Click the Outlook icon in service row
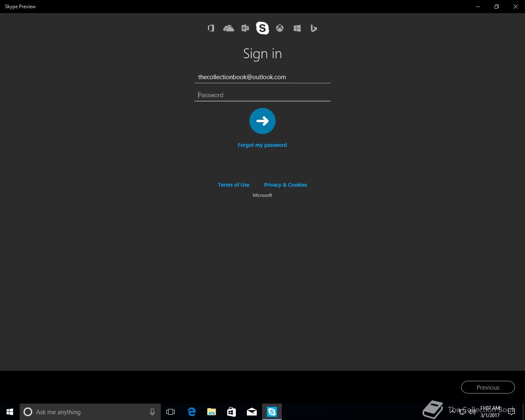Screen dimensions: 525x420 (x=245, y=28)
